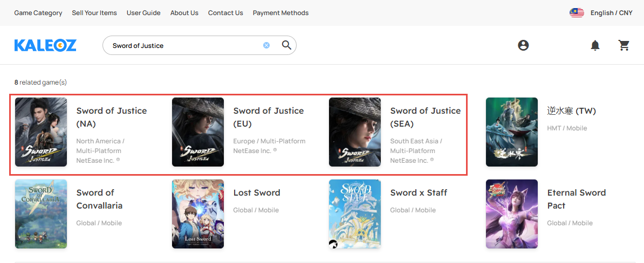
Task: Open Contact Us page
Action: [225, 13]
